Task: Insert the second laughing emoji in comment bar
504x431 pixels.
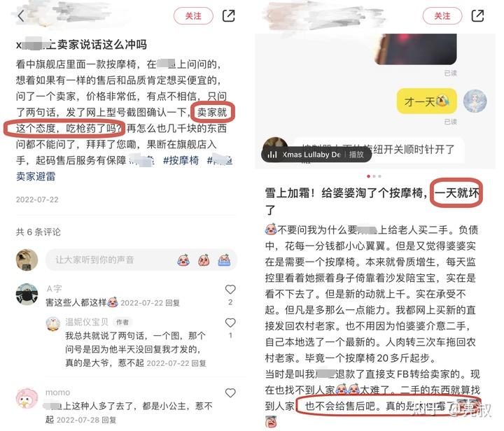Action: click(204, 260)
